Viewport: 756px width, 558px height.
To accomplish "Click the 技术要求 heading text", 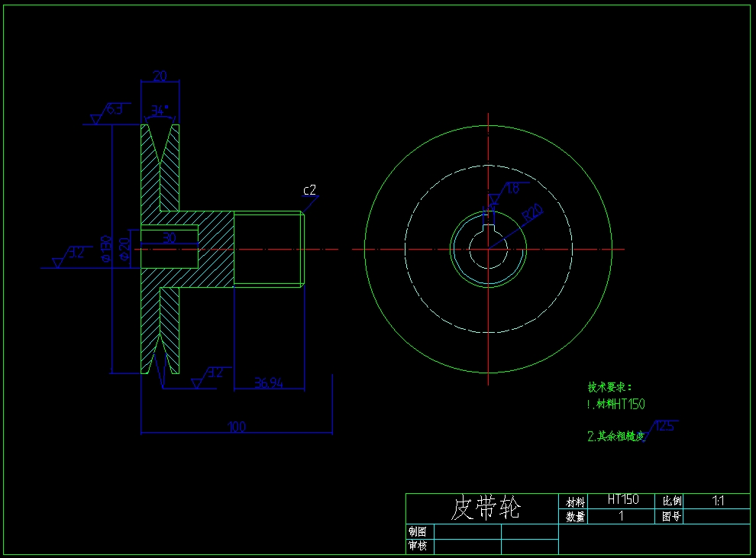I will tap(609, 387).
